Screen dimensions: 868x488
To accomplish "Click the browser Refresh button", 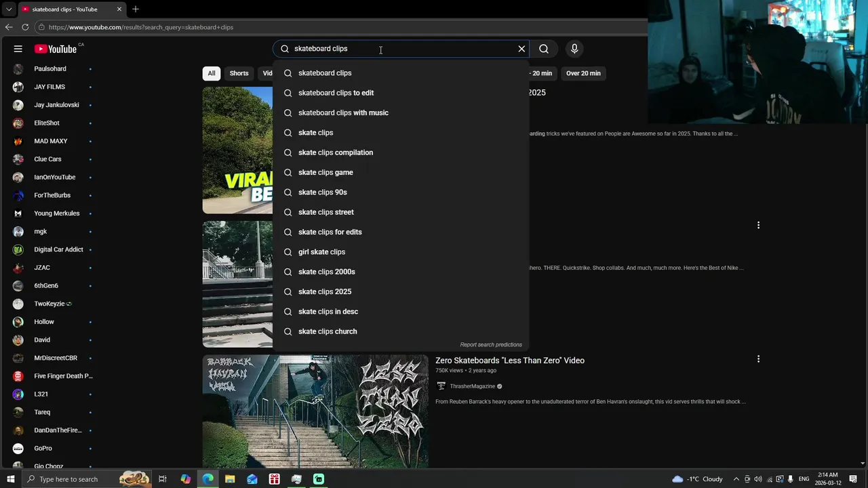I will (x=25, y=27).
